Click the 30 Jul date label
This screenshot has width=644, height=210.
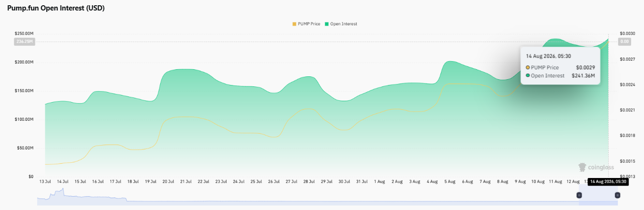(x=344, y=182)
